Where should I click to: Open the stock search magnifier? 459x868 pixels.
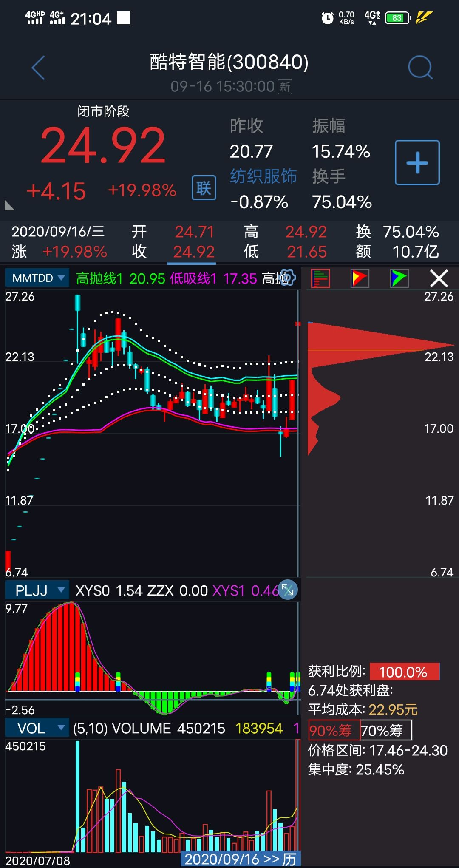(420, 68)
